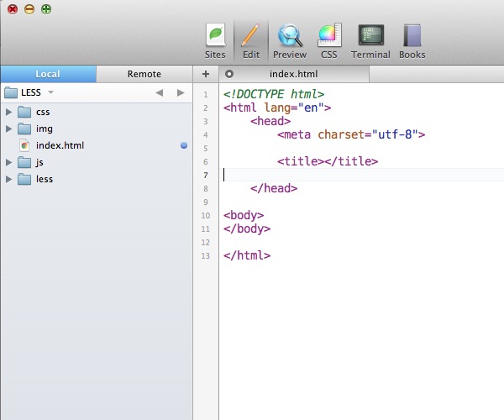This screenshot has height=420, width=504.
Task: Zoom the window with green button
Action: click(46, 9)
